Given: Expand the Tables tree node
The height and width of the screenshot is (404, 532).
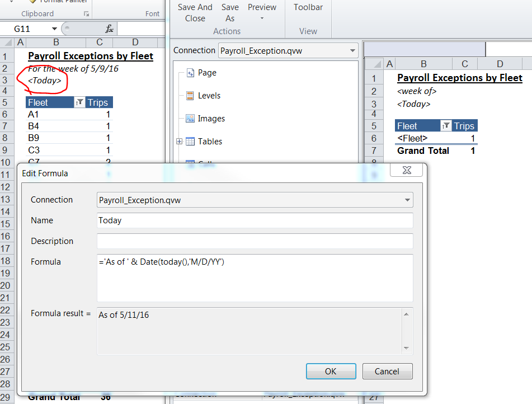Looking at the screenshot, I should [x=179, y=141].
